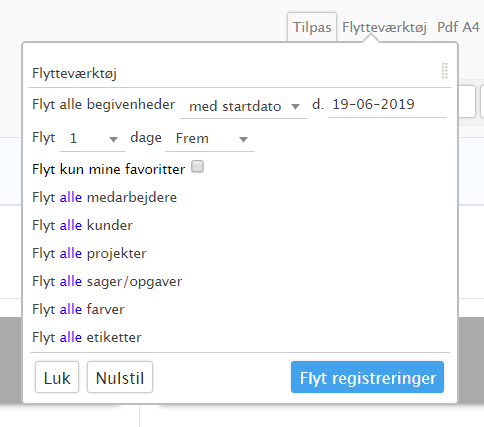Click the 'alle' link for kunder
Image resolution: width=484 pixels, height=427 pixels.
[71, 225]
